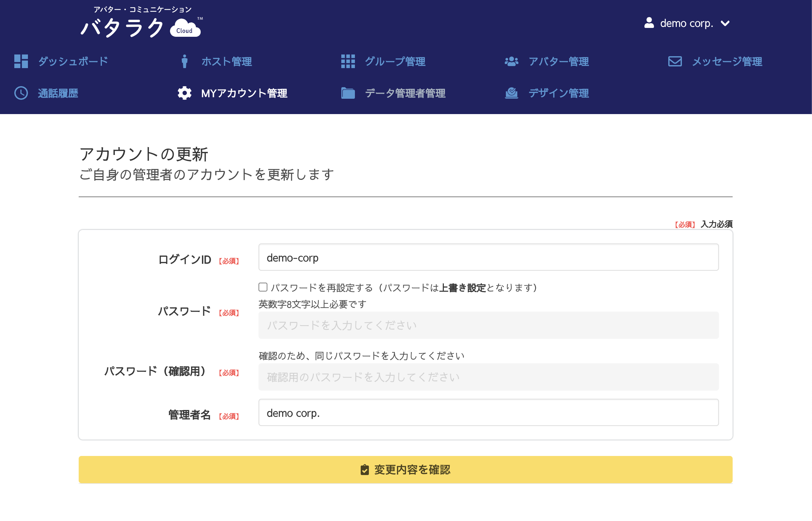This screenshot has height=521, width=812.
Task: Open the デザイン管理 menu link
Action: [x=559, y=93]
